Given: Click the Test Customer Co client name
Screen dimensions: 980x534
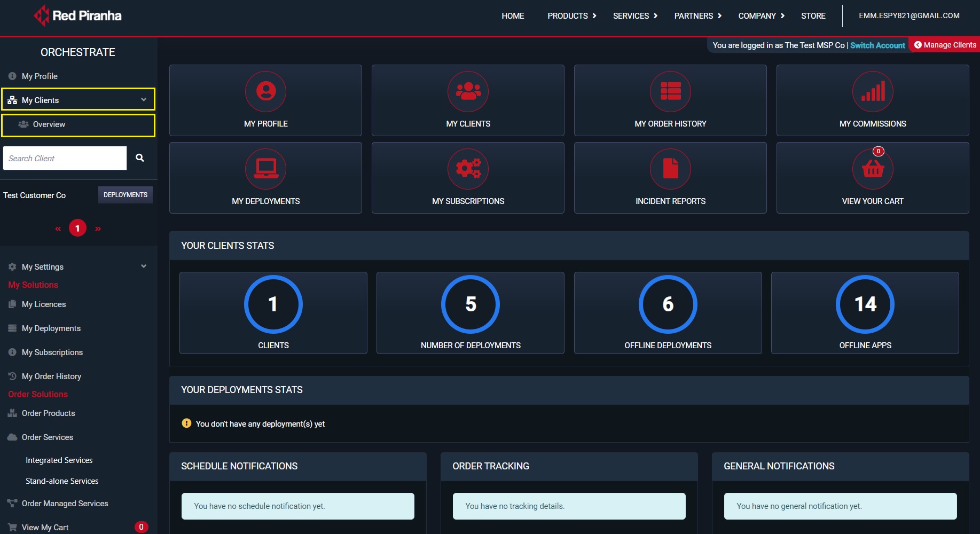Looking at the screenshot, I should pos(34,195).
